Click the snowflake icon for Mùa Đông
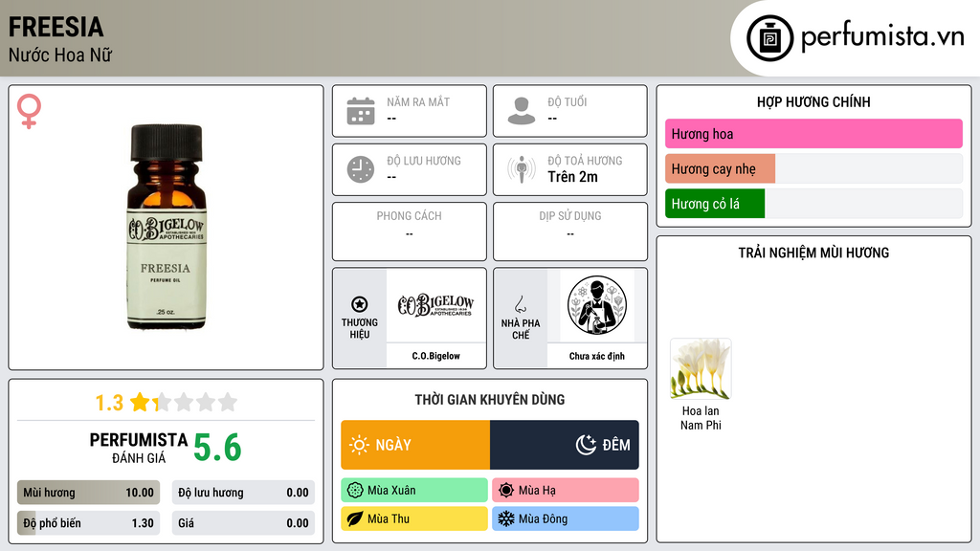Screen dimensions: 980x551 pos(506,518)
